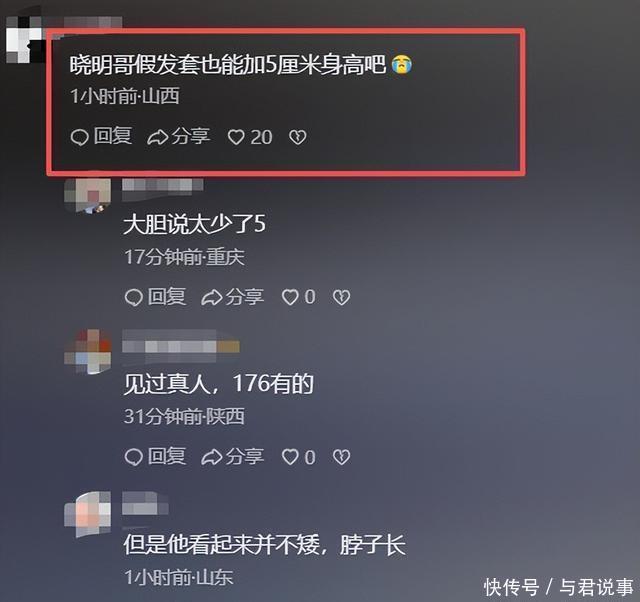Open blurred username above 见过真人 comment
This screenshot has height=602, width=640.
[x=181, y=347]
